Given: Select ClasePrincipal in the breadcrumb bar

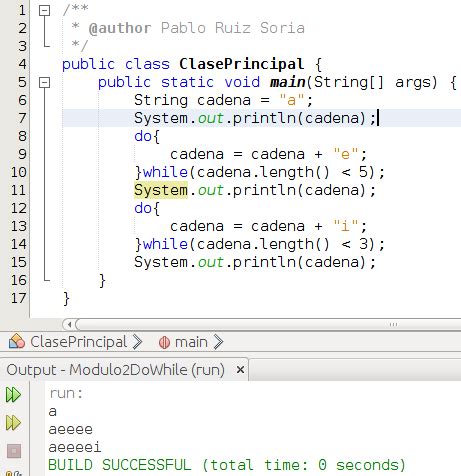Looking at the screenshot, I should (79, 342).
